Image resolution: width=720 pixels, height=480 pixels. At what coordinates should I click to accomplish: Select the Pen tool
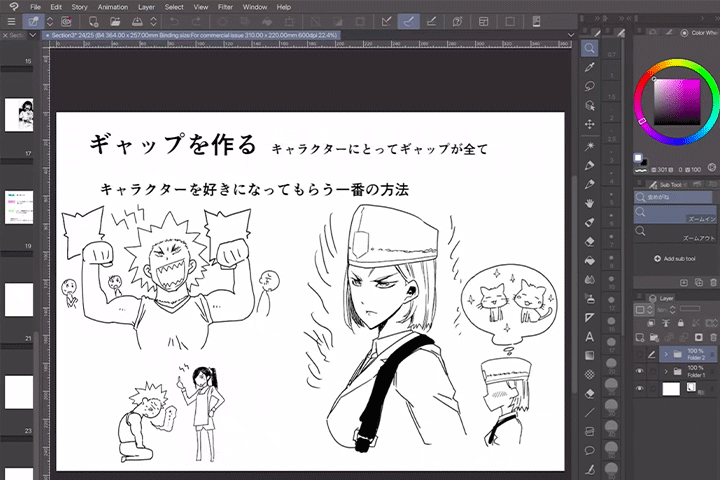[590, 165]
